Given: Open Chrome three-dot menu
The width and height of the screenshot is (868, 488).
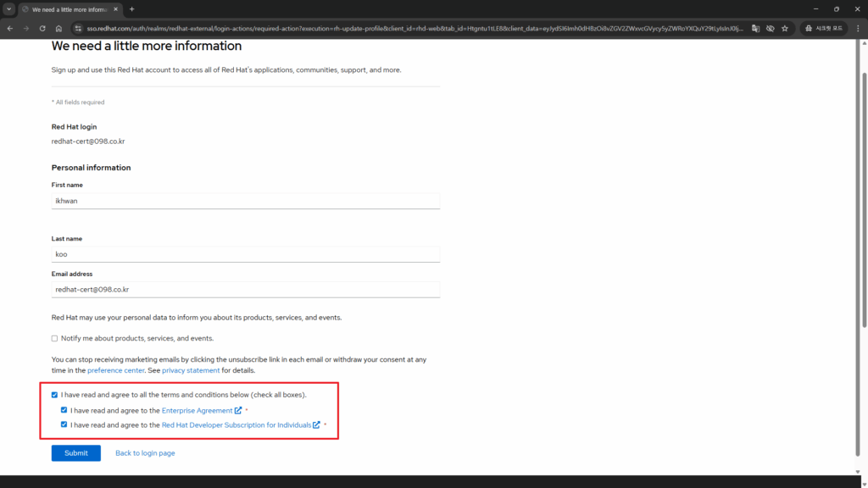Looking at the screenshot, I should (858, 28).
